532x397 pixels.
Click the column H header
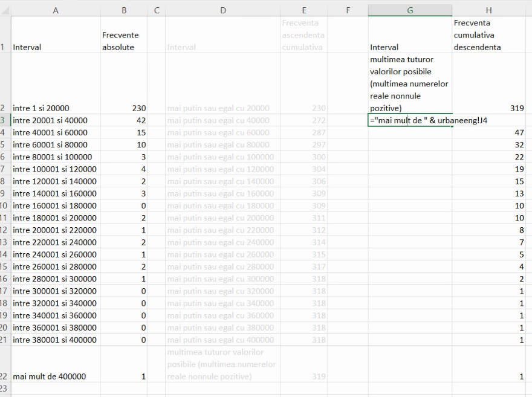(488, 10)
